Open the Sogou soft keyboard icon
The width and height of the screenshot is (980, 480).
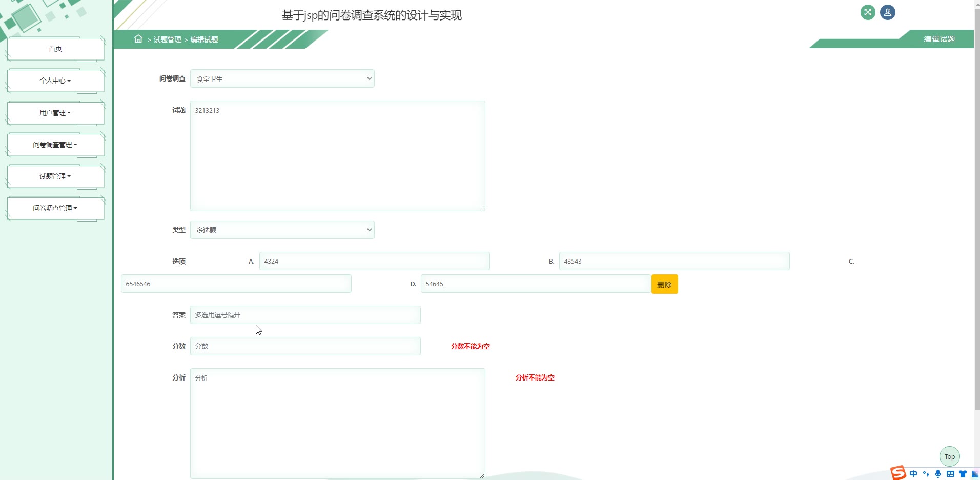[x=950, y=474]
